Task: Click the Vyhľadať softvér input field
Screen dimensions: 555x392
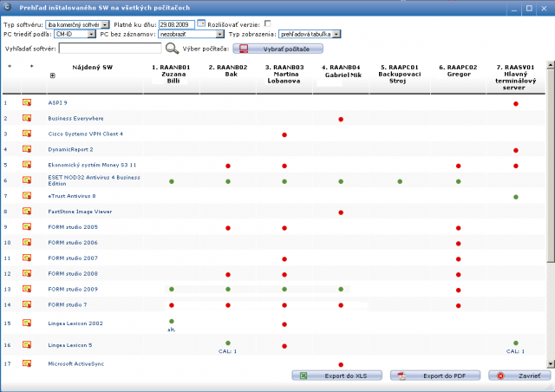Action: [110, 49]
